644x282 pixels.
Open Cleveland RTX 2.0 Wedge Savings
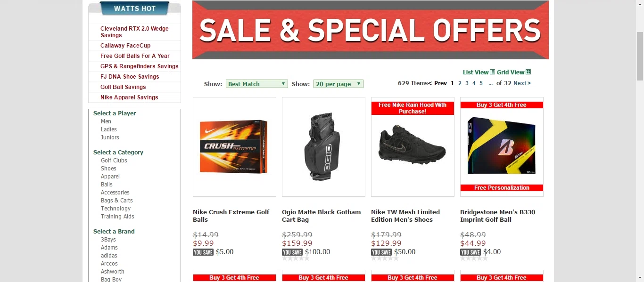(x=134, y=32)
